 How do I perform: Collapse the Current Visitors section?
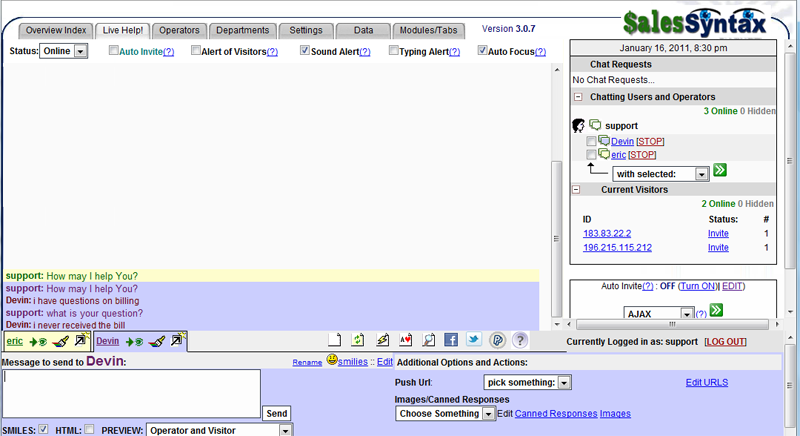click(576, 190)
